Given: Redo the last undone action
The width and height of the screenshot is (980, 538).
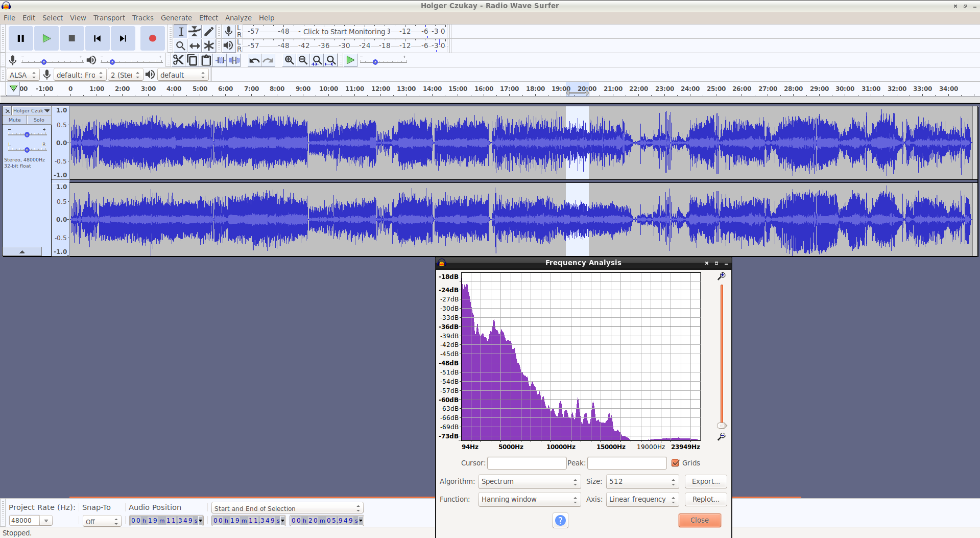Looking at the screenshot, I should [x=268, y=60].
